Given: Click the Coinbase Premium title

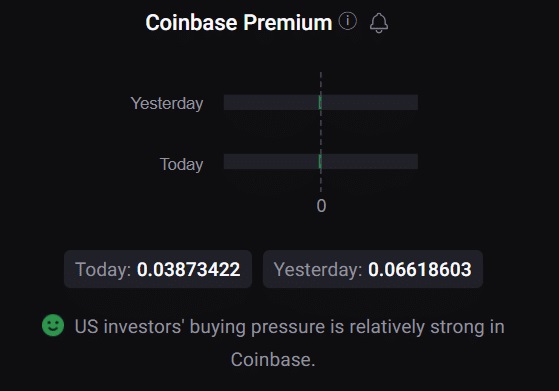Looking at the screenshot, I should (239, 23).
